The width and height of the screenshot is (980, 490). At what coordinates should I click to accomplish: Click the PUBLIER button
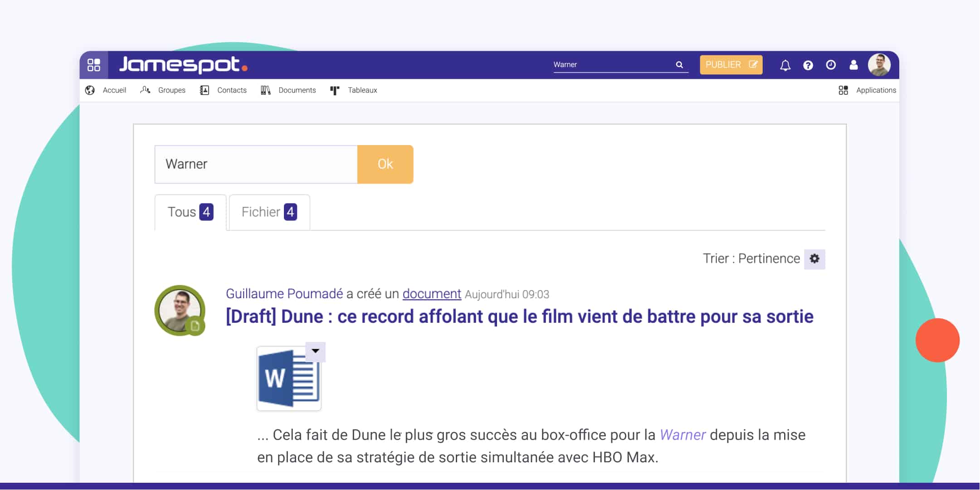[x=731, y=65]
